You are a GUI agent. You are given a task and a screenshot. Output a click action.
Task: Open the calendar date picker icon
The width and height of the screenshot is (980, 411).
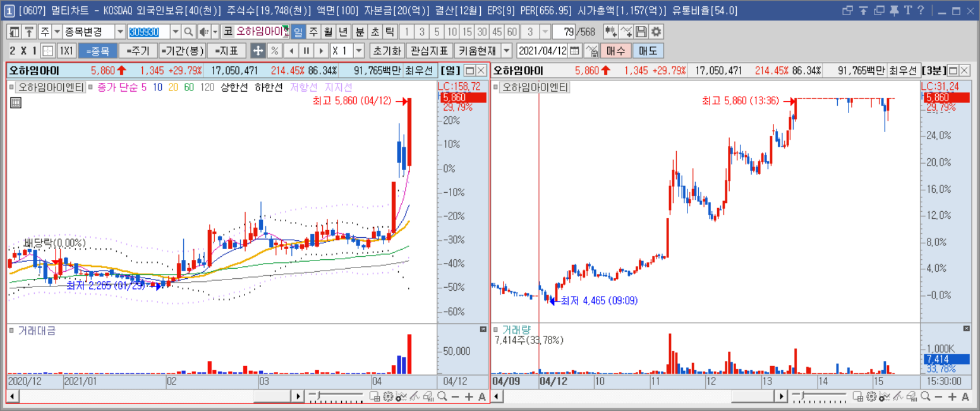click(x=575, y=51)
